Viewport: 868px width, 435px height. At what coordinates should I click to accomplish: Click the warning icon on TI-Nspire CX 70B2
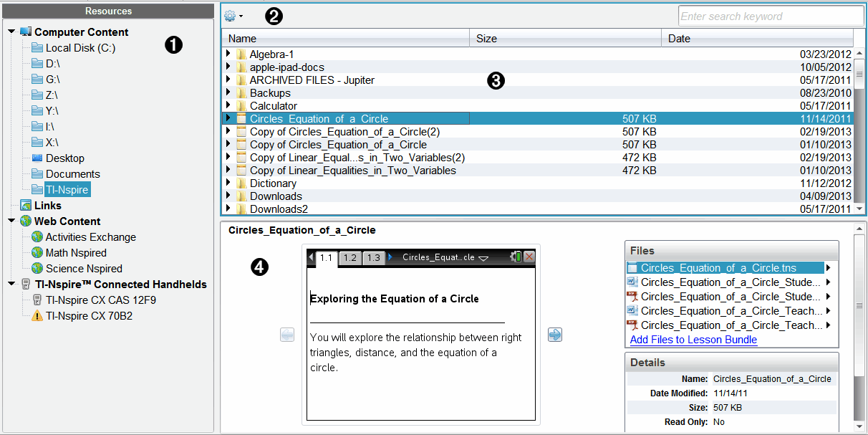coord(37,315)
